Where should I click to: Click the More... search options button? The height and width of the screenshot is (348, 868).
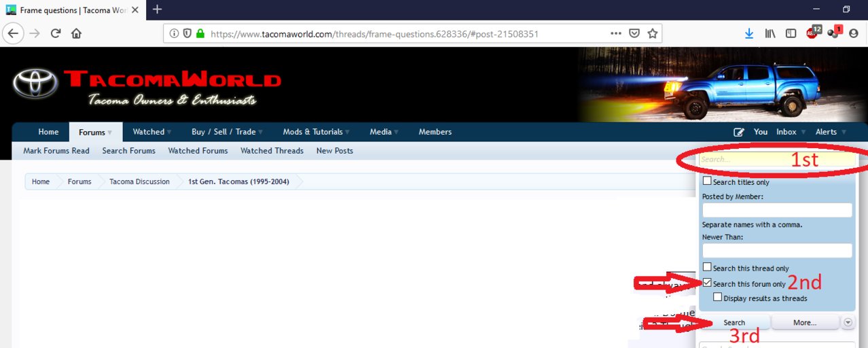click(805, 322)
